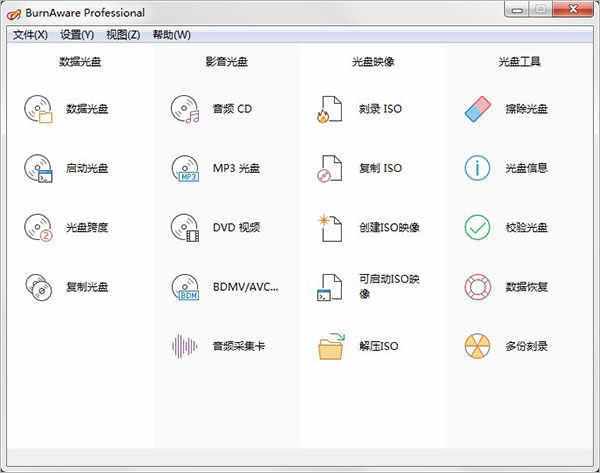
Task: Click the 多份刻录 multiburn icon
Action: click(477, 346)
